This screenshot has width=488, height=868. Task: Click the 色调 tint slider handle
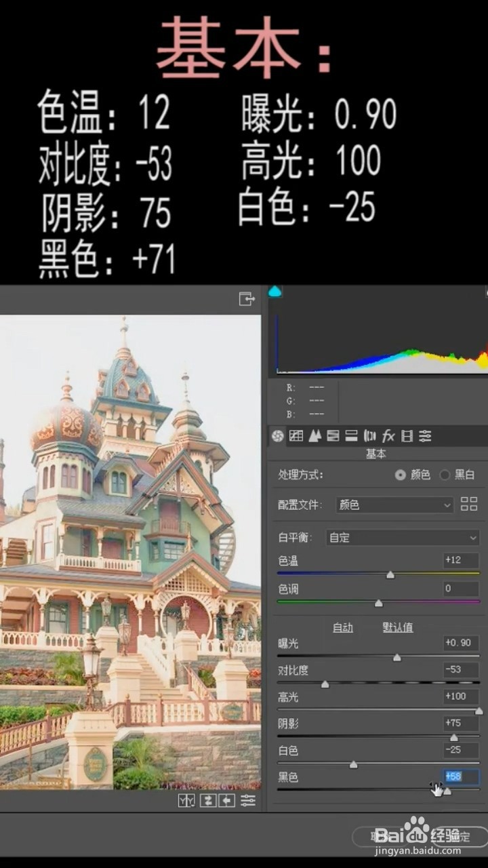tap(379, 603)
